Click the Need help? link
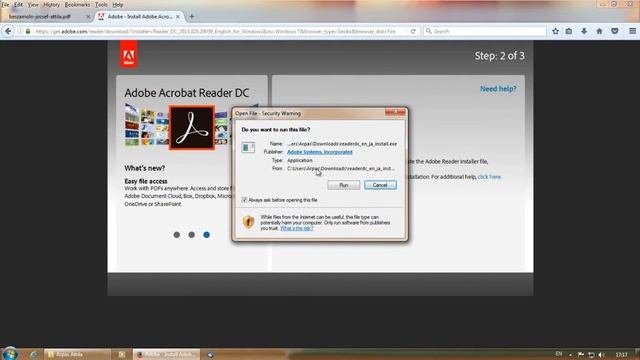The image size is (640, 360). click(498, 89)
